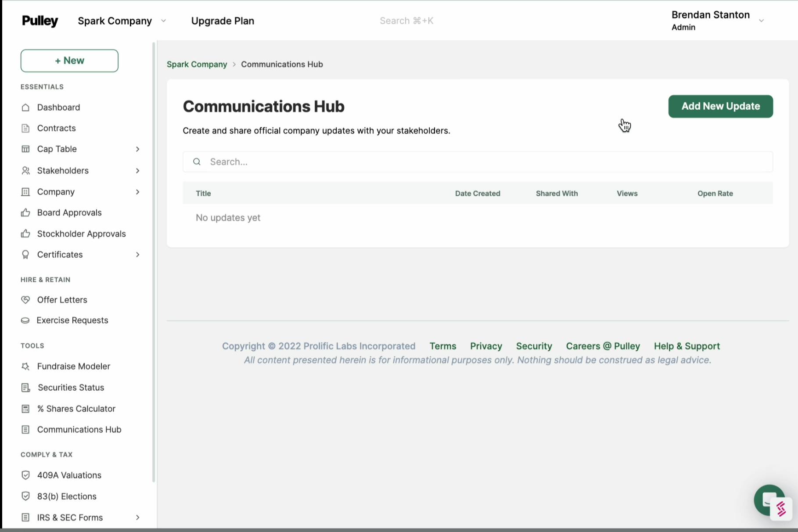Click the 409A Valuations shield icon
The height and width of the screenshot is (532, 798).
point(25,475)
